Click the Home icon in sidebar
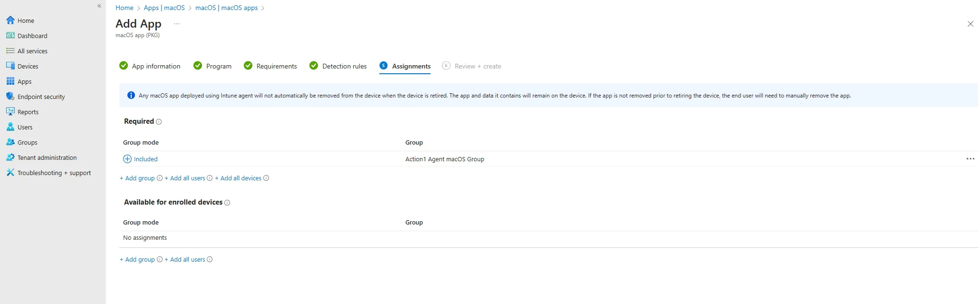 click(10, 20)
